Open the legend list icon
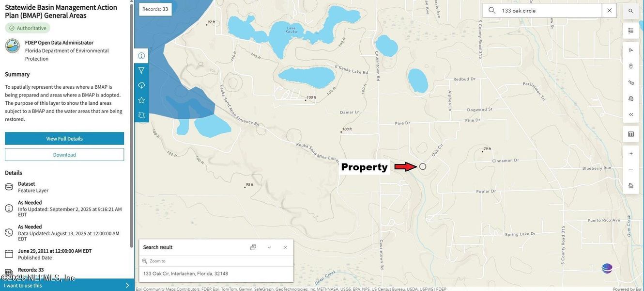Image resolution: width=644 pixels, height=291 pixels. [x=631, y=31]
